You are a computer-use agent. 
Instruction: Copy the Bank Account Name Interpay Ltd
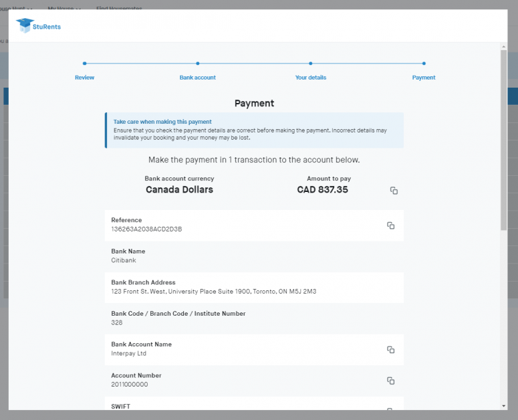coord(391,350)
